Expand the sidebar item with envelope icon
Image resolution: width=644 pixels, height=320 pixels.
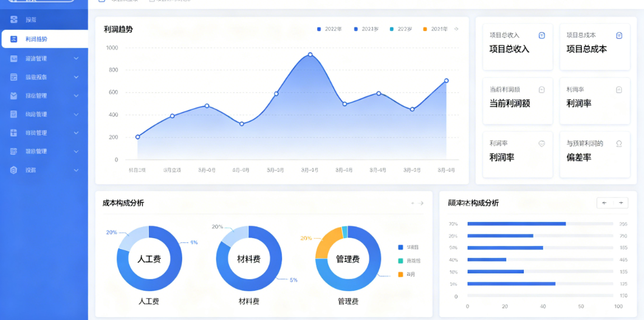point(76,95)
